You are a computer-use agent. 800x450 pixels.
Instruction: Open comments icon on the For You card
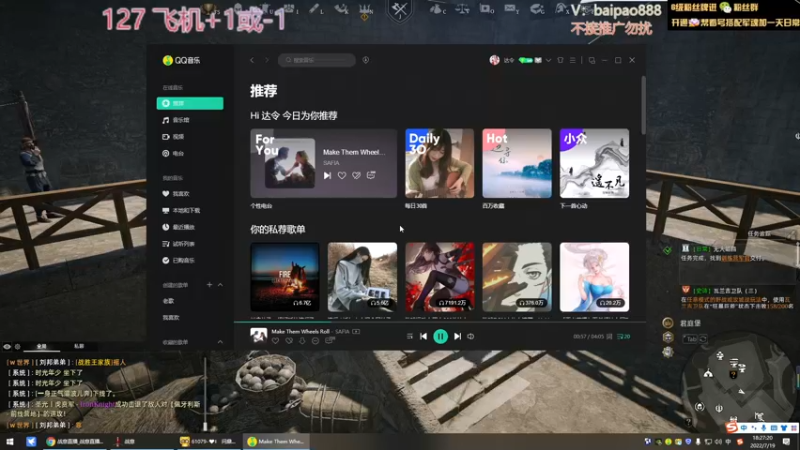[371, 175]
